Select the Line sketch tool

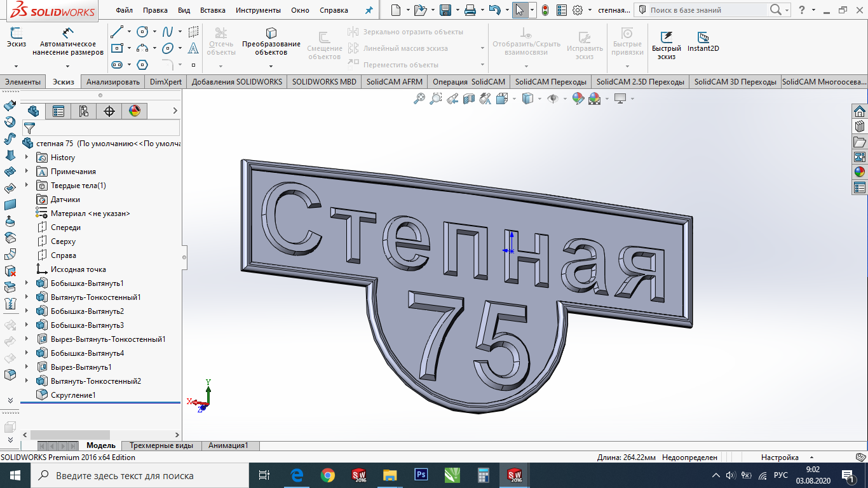coord(117,32)
